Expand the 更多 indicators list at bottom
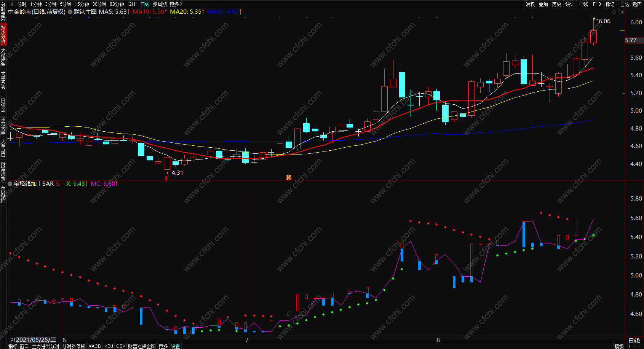 pos(163,346)
